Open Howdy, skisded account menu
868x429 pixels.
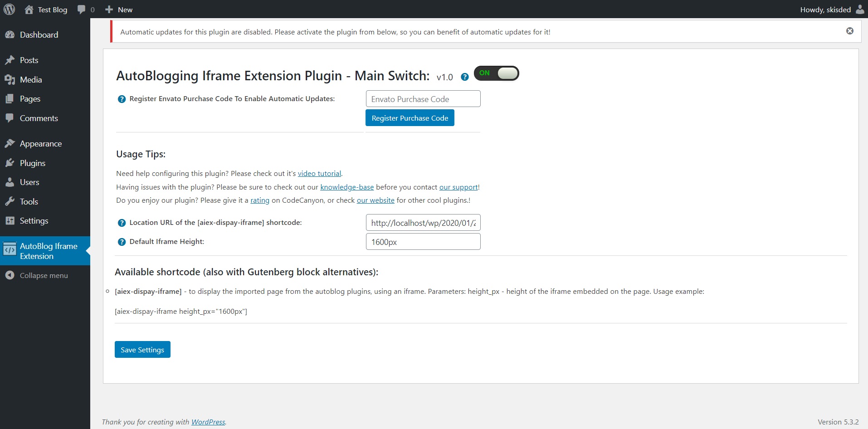pos(832,10)
